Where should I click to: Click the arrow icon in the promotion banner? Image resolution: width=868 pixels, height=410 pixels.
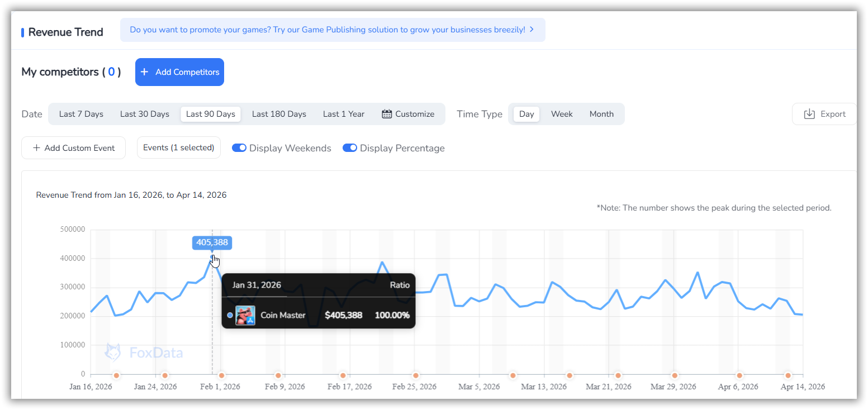click(532, 30)
